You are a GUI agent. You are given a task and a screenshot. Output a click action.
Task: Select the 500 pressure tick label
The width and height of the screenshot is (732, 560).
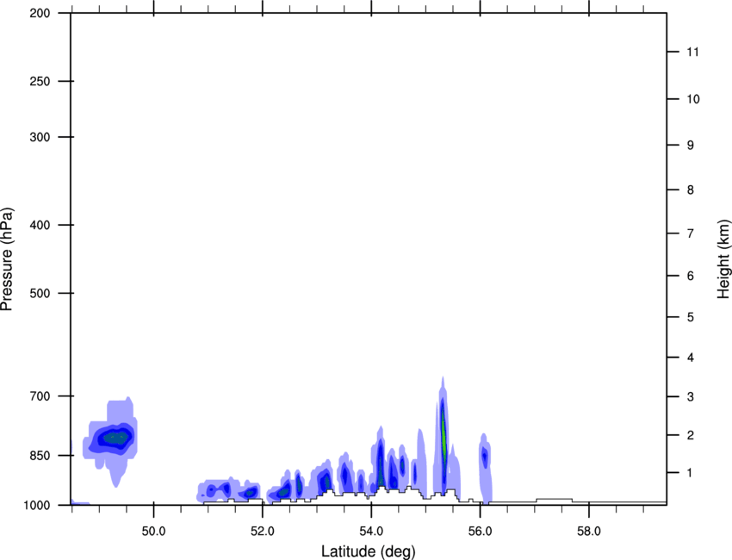pyautogui.click(x=40, y=293)
